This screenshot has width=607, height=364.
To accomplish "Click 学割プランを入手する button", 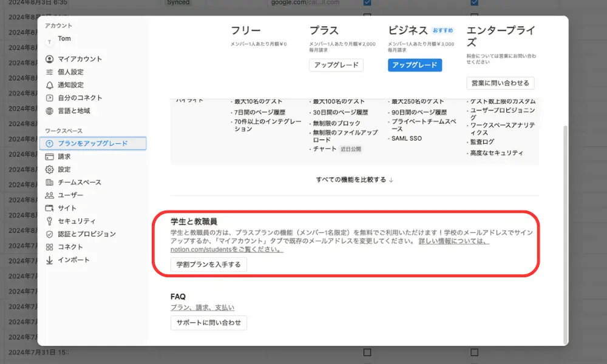I will (209, 265).
